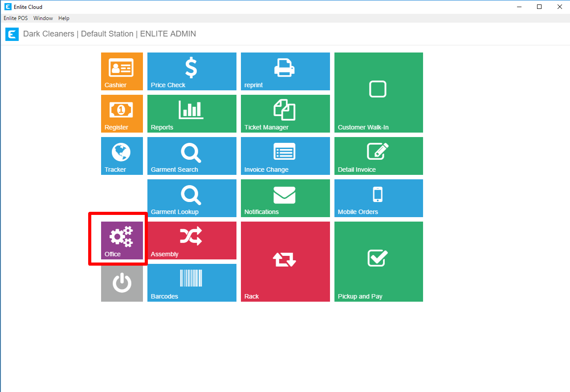This screenshot has width=570, height=392.
Task: Open the Pickup and Pay tile
Action: click(379, 262)
